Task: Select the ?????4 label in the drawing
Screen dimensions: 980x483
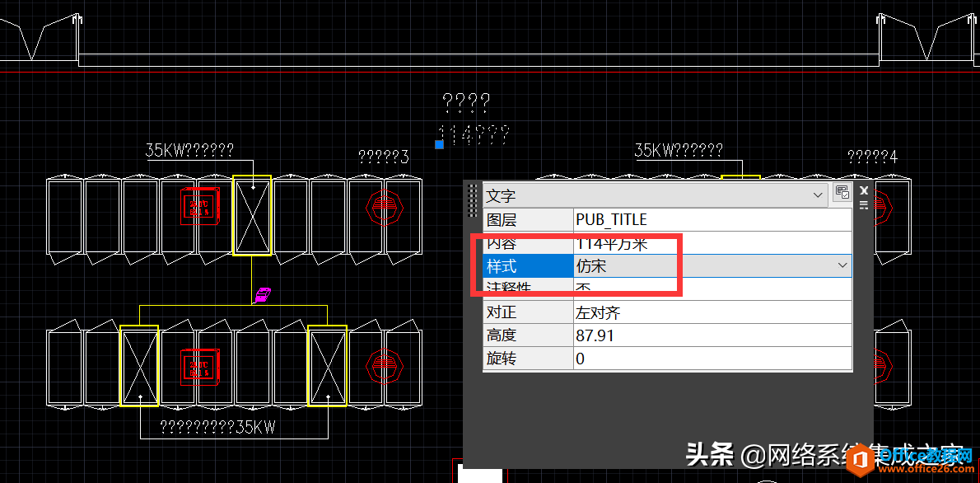Action: coord(872,157)
